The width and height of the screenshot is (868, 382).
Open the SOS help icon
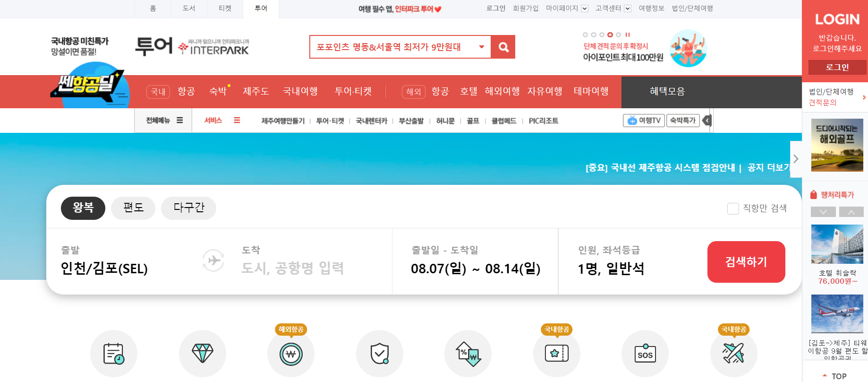pyautogui.click(x=645, y=354)
